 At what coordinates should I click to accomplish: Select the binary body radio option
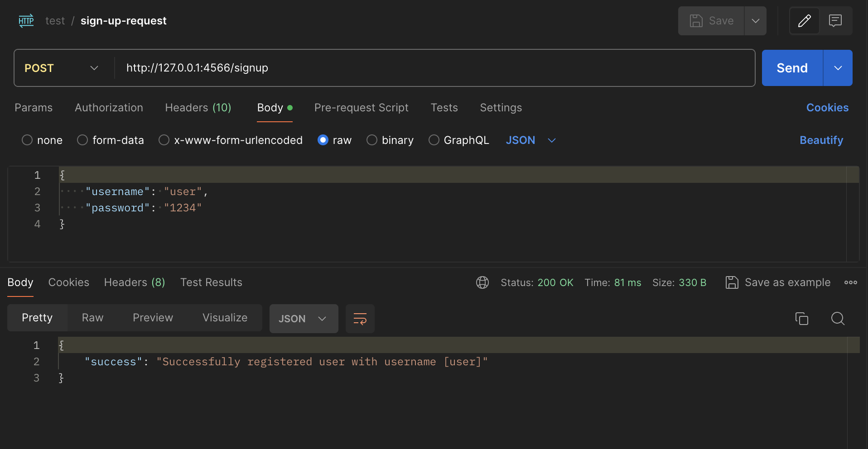pos(372,140)
